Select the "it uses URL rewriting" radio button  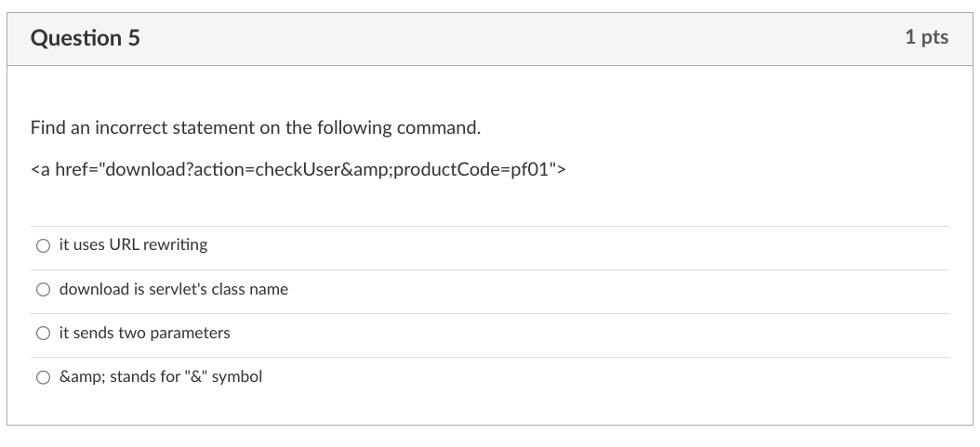click(43, 245)
